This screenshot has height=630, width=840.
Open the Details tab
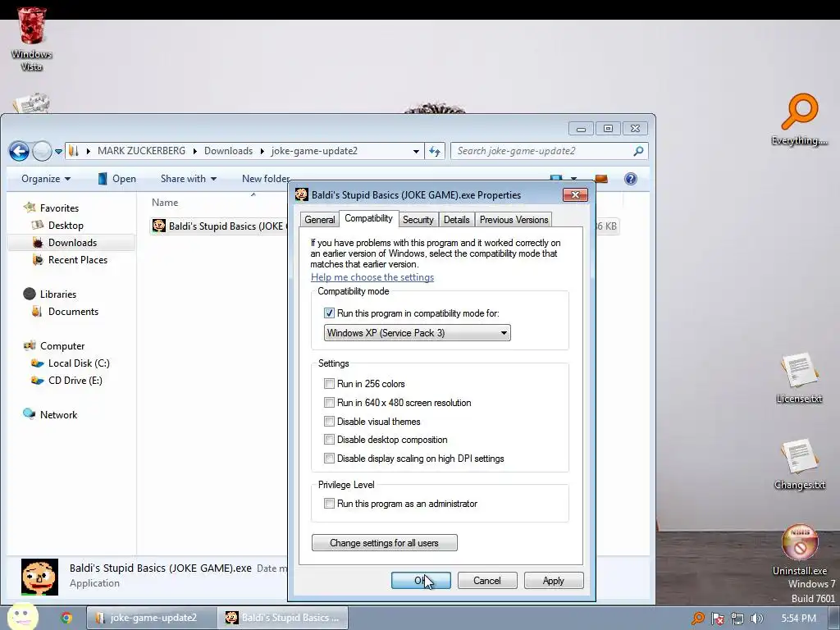pyautogui.click(x=456, y=220)
